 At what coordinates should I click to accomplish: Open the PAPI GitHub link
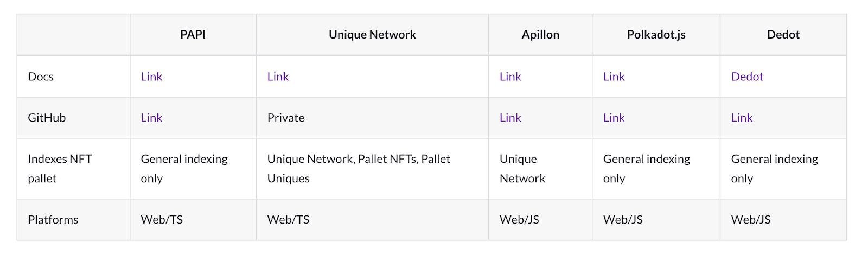click(x=151, y=118)
